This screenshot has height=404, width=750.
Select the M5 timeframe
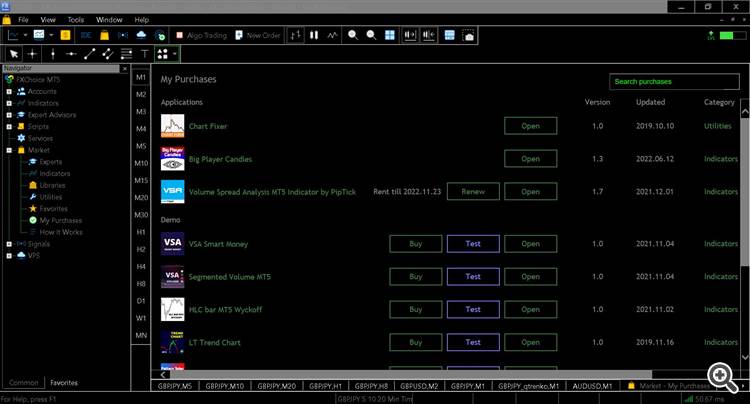click(141, 146)
